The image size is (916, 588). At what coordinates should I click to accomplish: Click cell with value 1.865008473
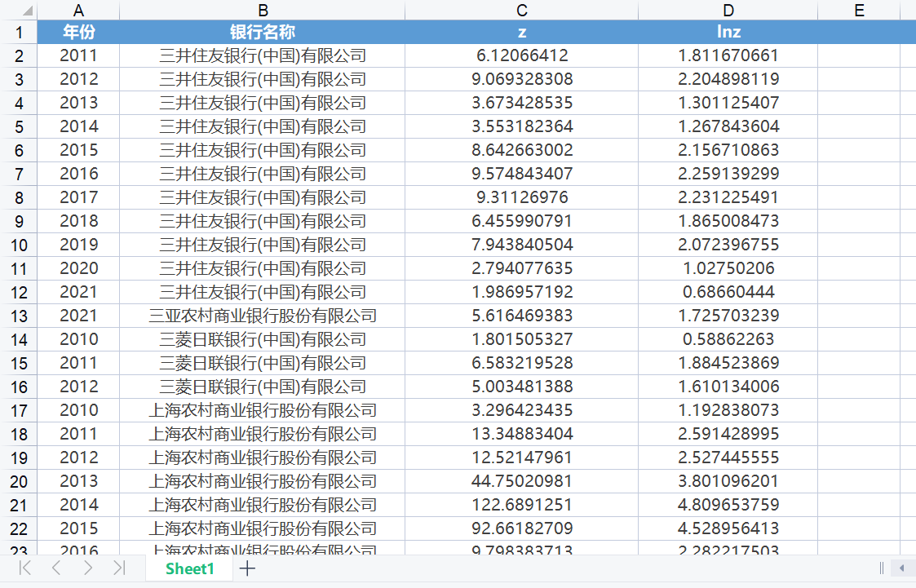click(x=728, y=221)
